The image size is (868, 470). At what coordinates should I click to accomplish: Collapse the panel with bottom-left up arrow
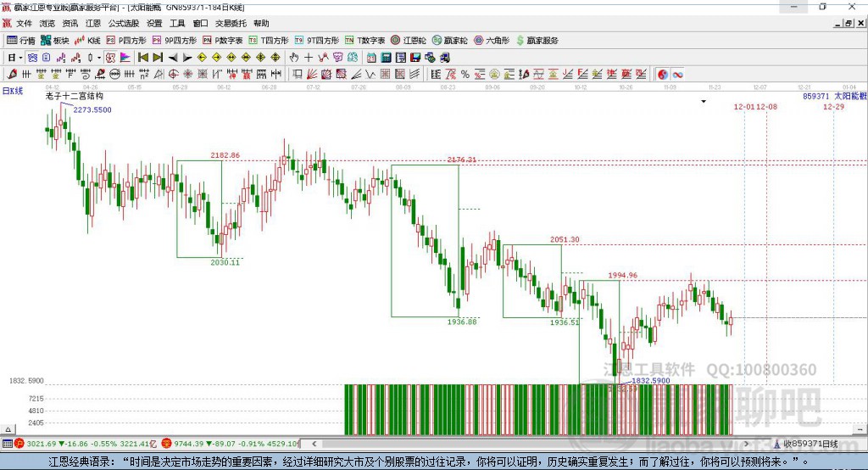click(x=8, y=429)
